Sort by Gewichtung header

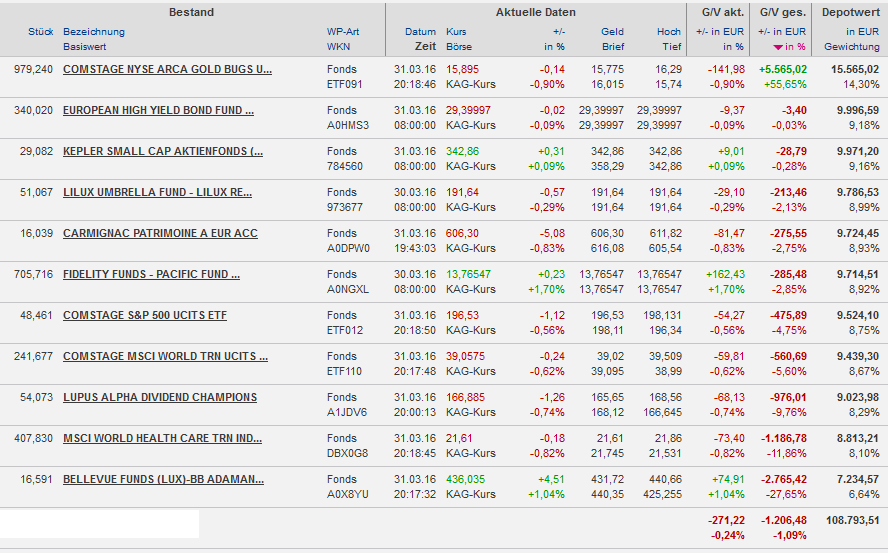point(852,47)
